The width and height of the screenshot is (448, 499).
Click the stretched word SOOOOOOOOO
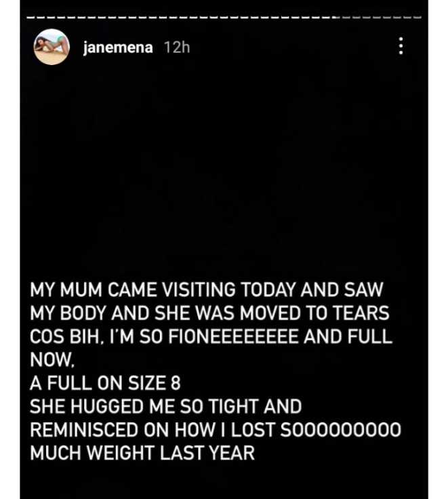[341, 430]
